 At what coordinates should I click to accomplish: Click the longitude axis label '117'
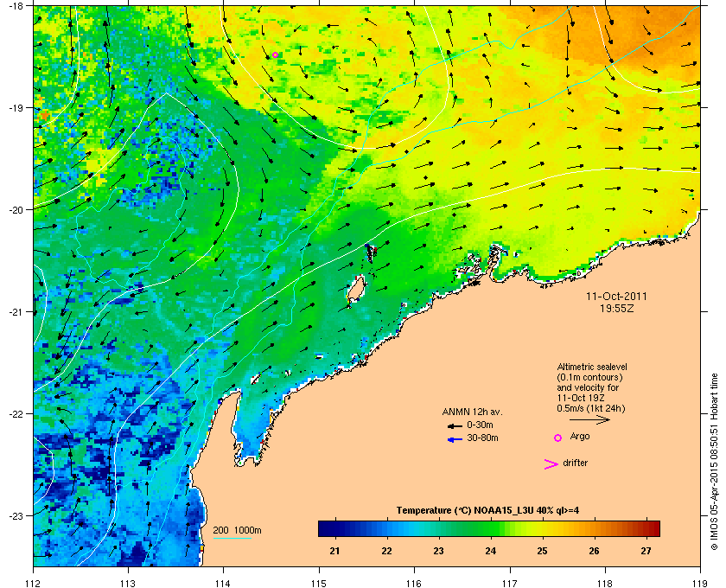coord(510,584)
